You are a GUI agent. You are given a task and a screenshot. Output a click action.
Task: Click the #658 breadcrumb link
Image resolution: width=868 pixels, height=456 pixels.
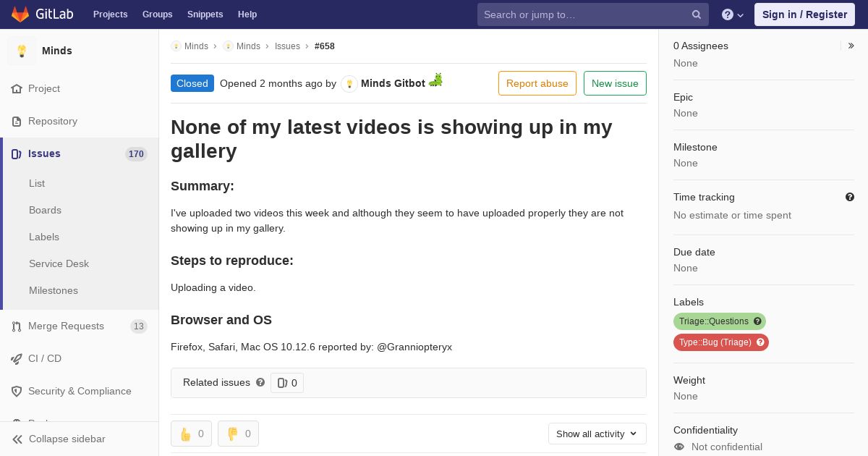(x=325, y=46)
